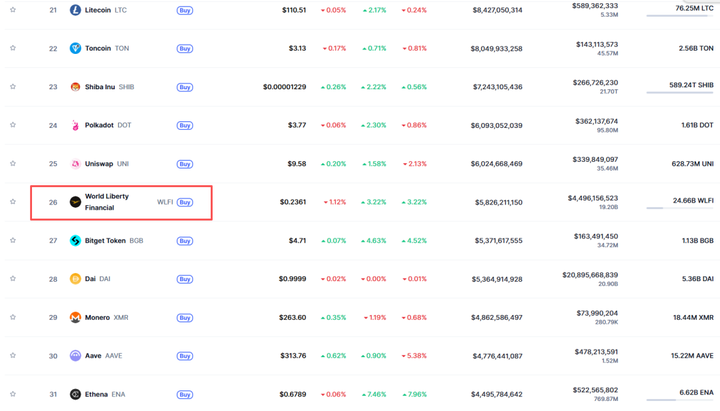Star Toncoin to add to watchlist
This screenshot has height=411, width=720.
point(13,48)
